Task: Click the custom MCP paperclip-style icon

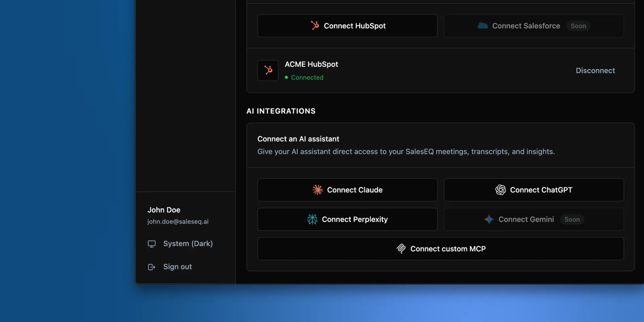Action: coord(401,249)
